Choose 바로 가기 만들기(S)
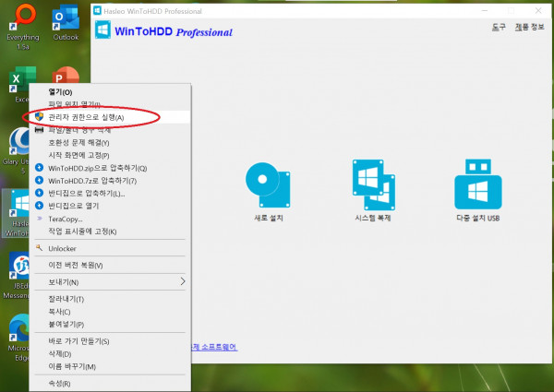Image resolution: width=554 pixels, height=392 pixels. (x=111, y=341)
